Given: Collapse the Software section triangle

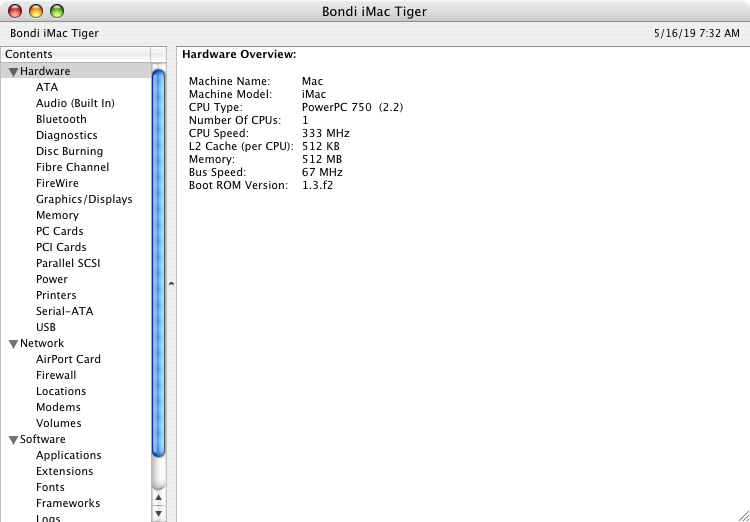Looking at the screenshot, I should (x=13, y=440).
